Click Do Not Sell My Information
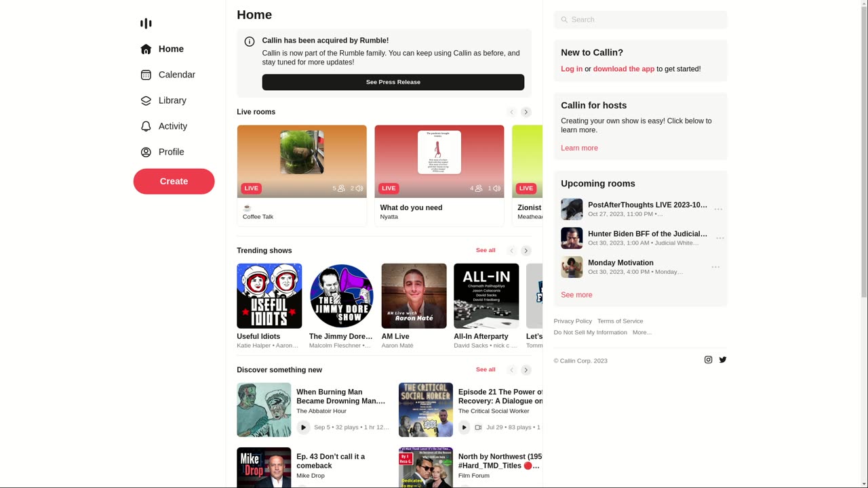 590,332
